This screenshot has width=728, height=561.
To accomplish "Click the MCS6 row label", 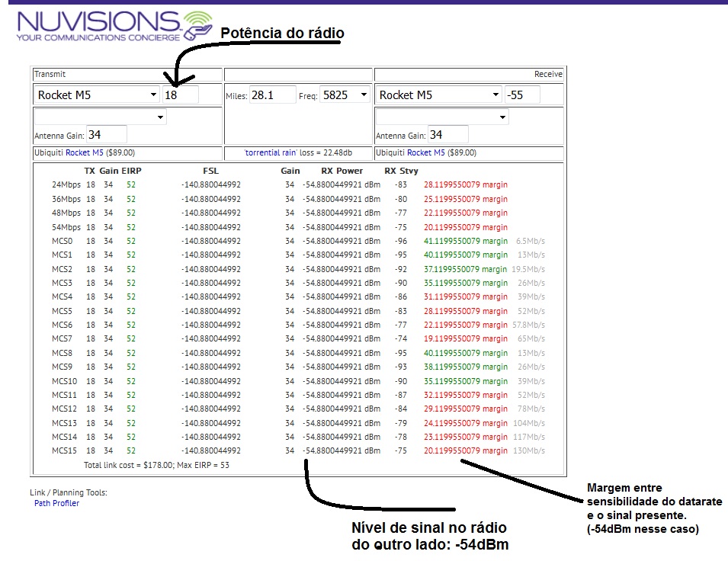I will (x=63, y=325).
